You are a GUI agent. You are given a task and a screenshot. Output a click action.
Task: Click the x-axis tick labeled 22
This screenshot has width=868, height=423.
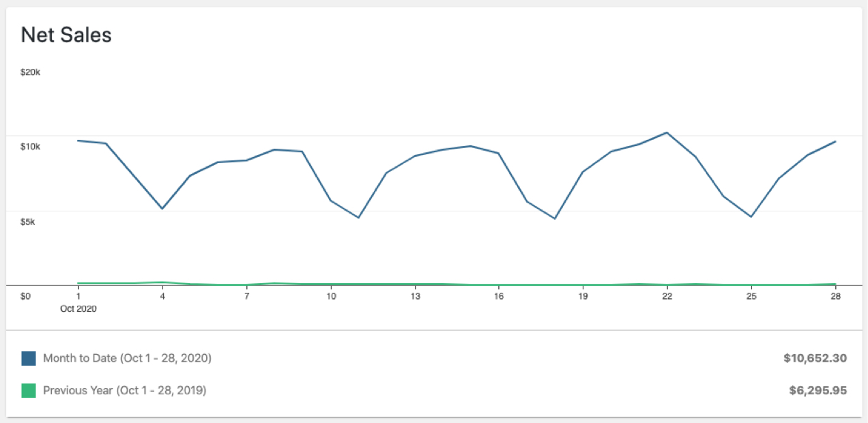[x=667, y=296]
